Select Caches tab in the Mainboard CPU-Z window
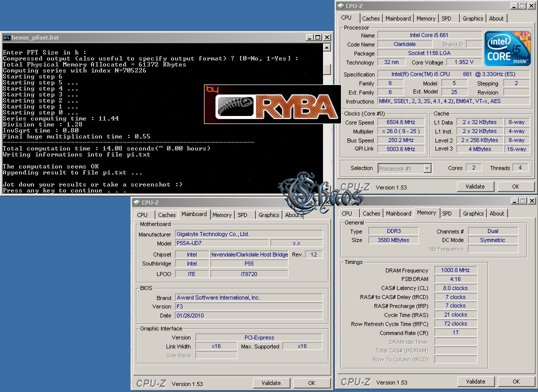This screenshot has width=538, height=392. 167,215
